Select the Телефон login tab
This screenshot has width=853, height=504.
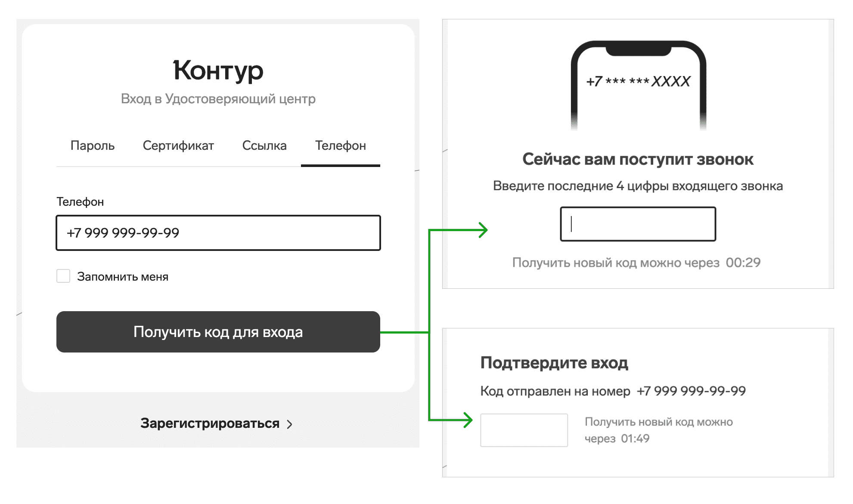point(340,146)
